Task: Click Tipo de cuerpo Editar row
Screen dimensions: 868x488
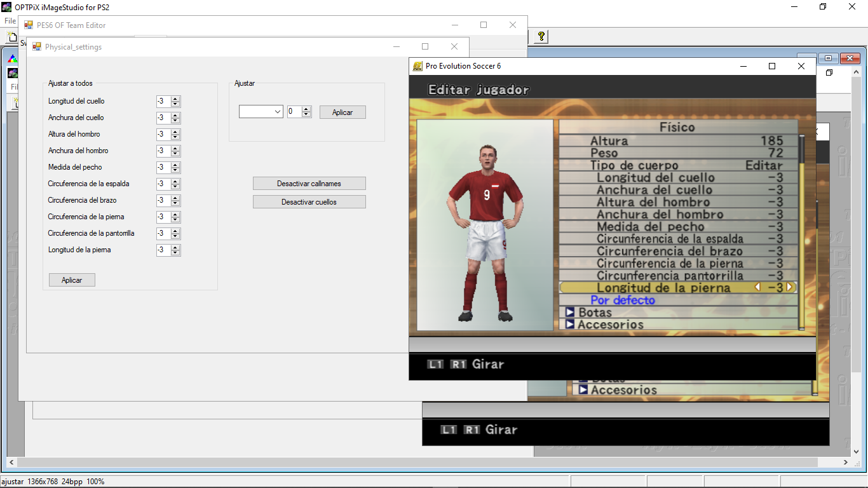Action: coord(679,165)
